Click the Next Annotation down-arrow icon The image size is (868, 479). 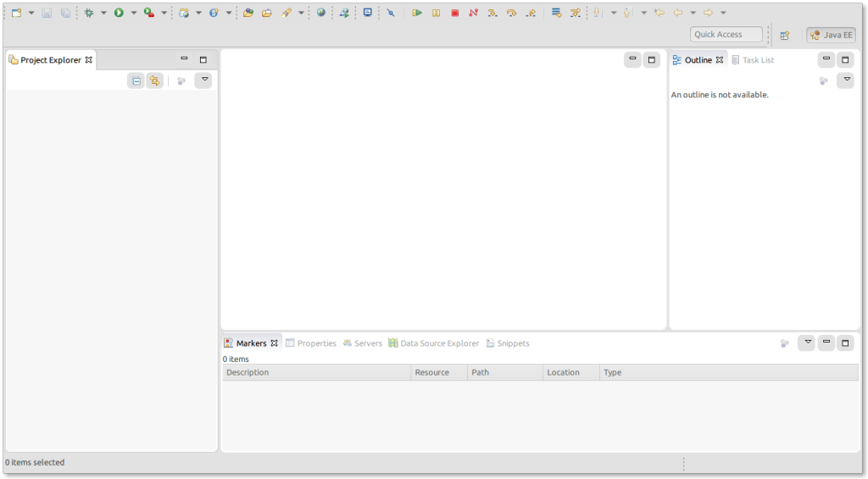(x=598, y=13)
